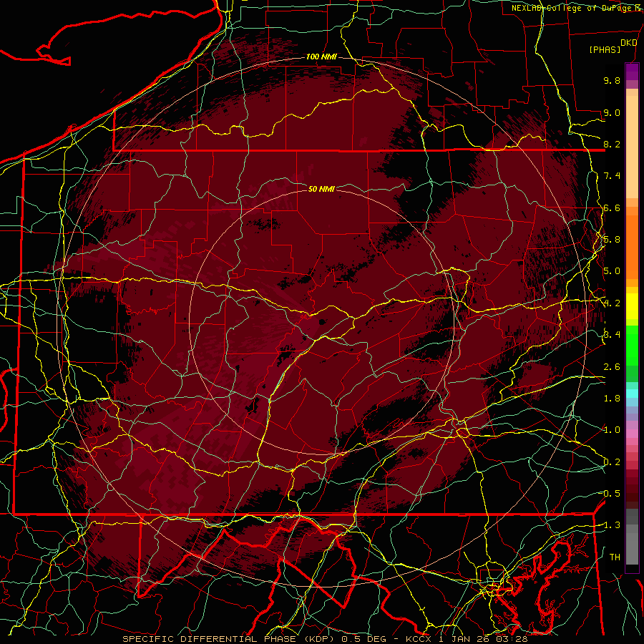
Task: Click the 5.0 value on the scale
Action: [x=612, y=271]
